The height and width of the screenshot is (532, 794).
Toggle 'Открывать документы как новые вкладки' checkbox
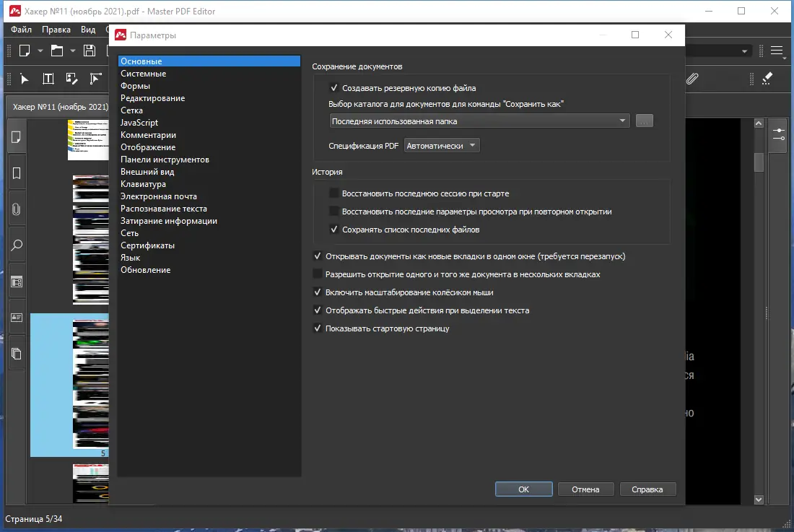point(318,256)
